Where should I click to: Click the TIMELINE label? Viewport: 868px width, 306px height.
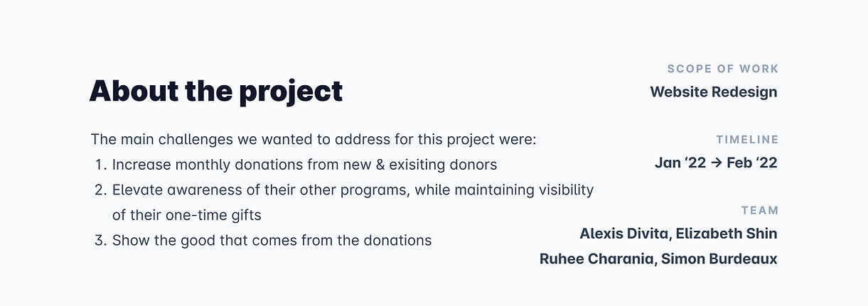(x=747, y=140)
